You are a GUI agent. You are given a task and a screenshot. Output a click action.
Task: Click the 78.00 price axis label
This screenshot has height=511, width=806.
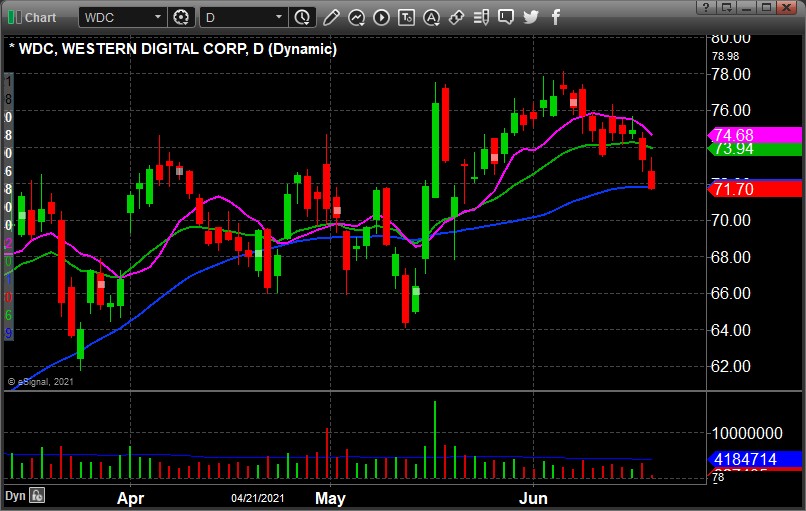[730, 75]
